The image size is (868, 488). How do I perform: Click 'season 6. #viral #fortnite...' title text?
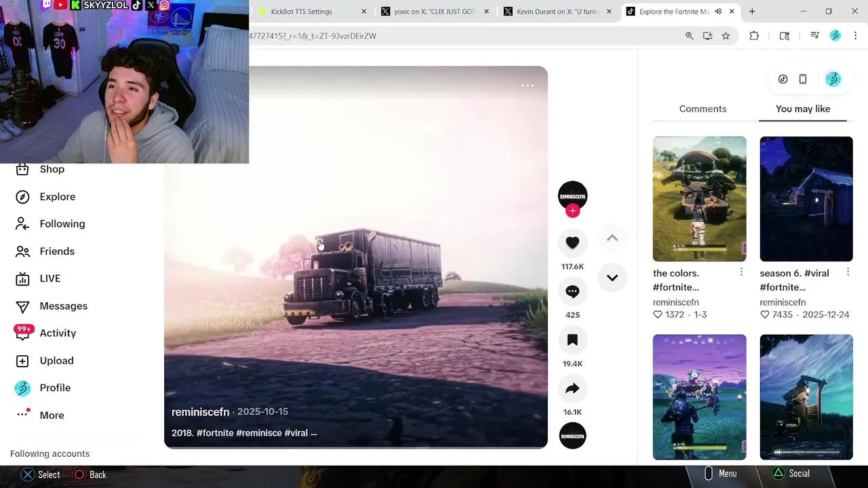tap(794, 280)
